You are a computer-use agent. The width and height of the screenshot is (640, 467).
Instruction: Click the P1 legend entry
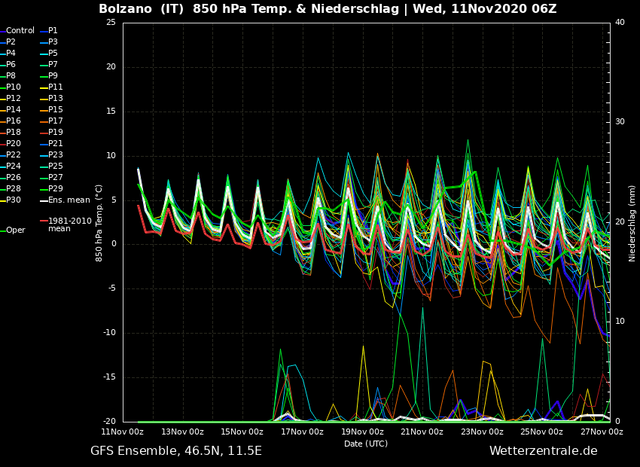pos(49,31)
